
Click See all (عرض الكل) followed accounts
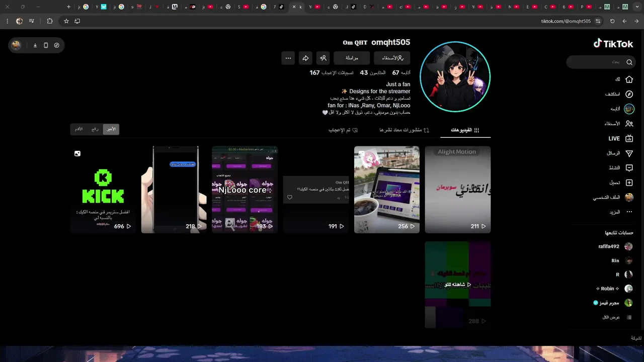(618, 317)
